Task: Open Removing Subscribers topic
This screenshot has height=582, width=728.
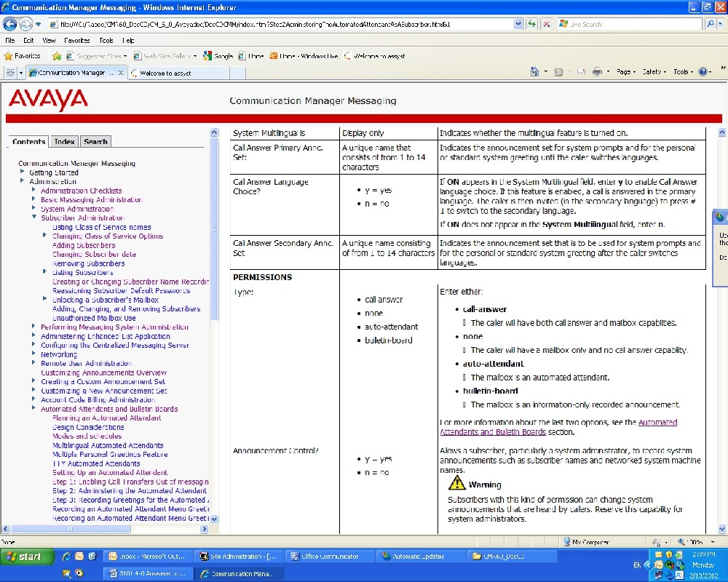Action: [89, 263]
